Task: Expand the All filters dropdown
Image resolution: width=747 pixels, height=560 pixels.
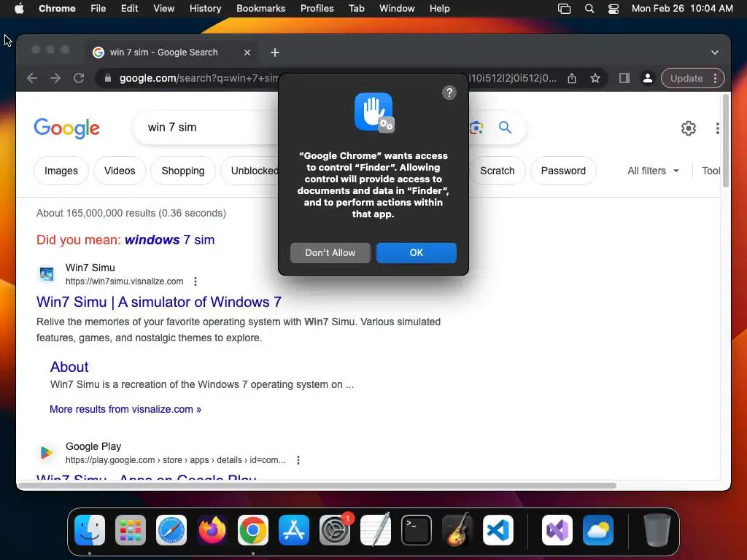Action: pos(653,171)
